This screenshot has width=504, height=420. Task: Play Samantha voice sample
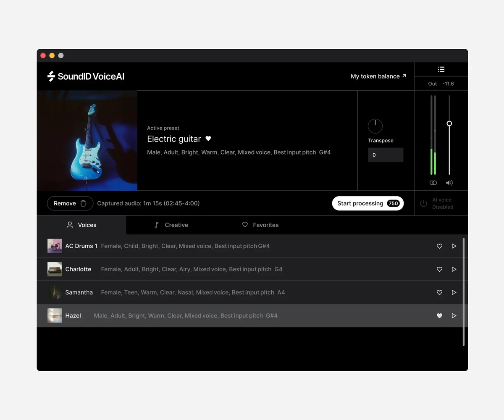pyautogui.click(x=454, y=292)
